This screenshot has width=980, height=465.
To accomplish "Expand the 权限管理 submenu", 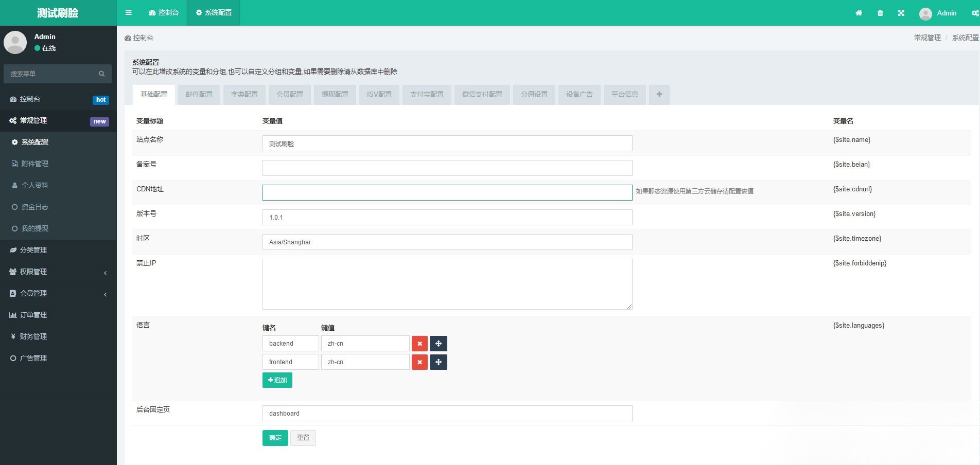I will coord(33,272).
